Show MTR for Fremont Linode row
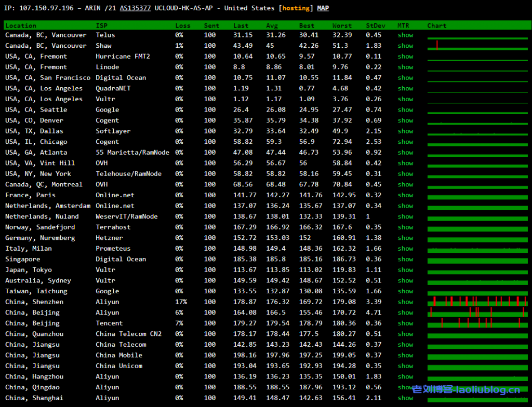Screen dimensions: 532x407 [x=405, y=67]
